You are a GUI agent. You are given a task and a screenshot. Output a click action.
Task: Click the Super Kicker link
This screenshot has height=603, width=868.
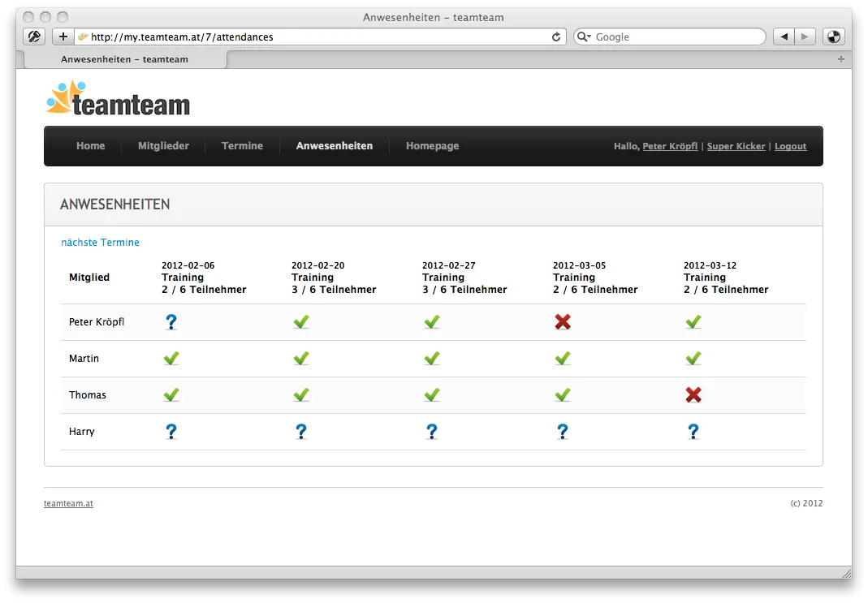pos(736,146)
